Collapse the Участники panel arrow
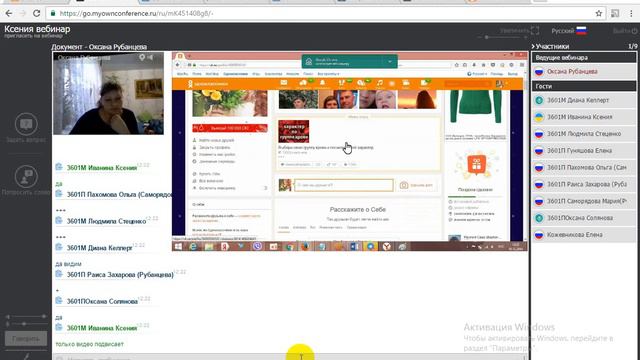Image resolution: width=640 pixels, height=360 pixels. pos(533,47)
